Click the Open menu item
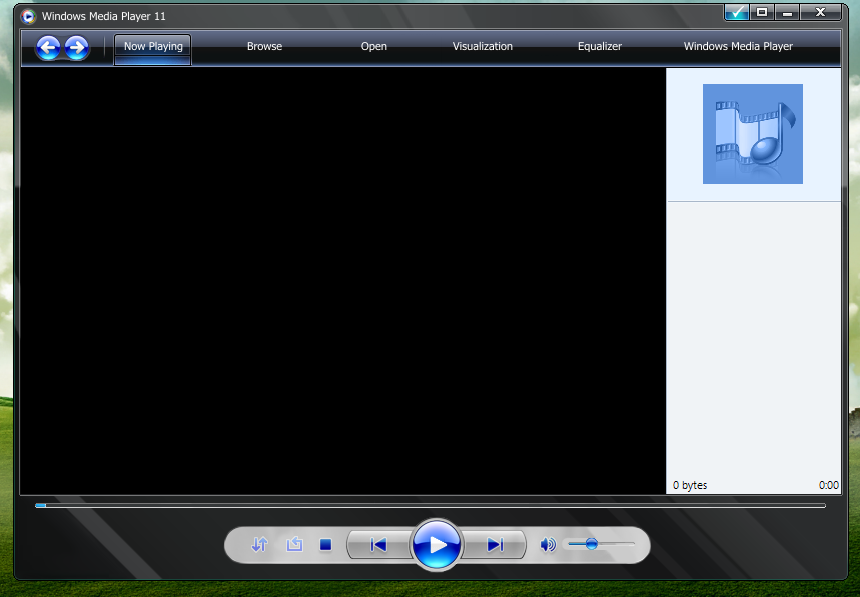The image size is (860, 597). point(374,47)
